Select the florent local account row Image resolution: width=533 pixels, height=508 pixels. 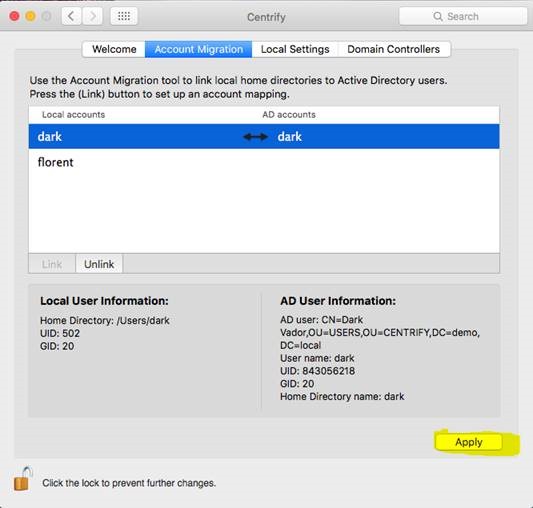(x=264, y=162)
